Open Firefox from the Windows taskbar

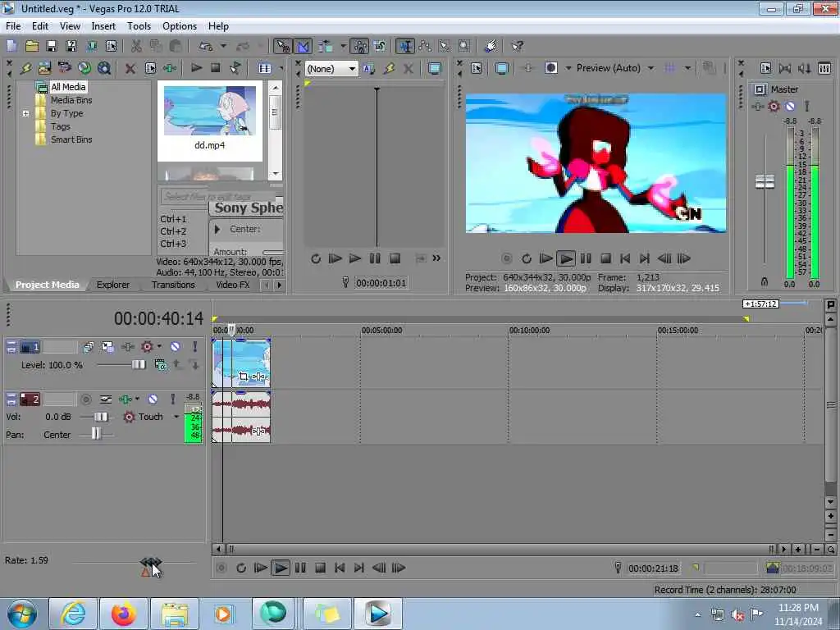tap(123, 614)
